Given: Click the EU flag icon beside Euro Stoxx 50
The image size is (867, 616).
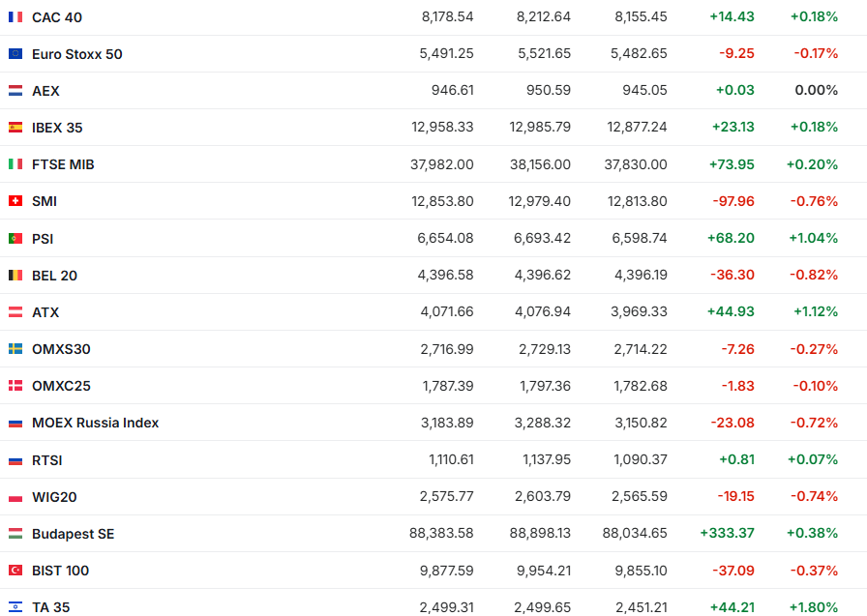Looking at the screenshot, I should click(15, 54).
